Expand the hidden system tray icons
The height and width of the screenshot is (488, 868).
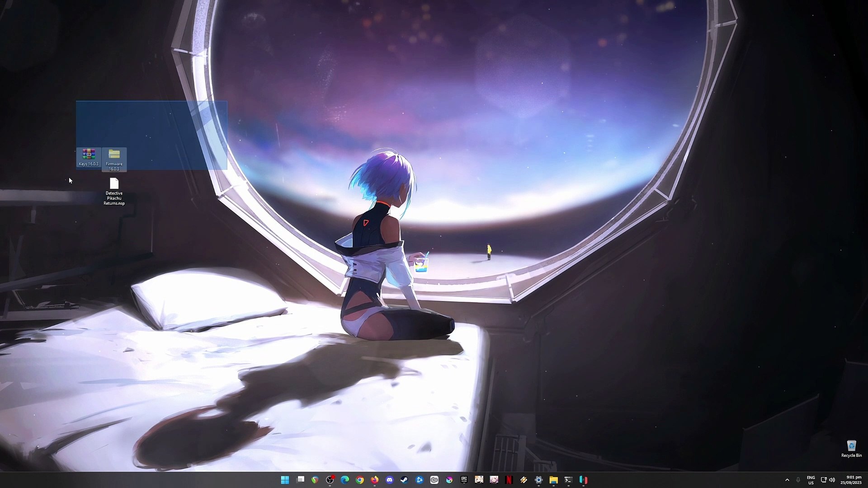point(787,480)
